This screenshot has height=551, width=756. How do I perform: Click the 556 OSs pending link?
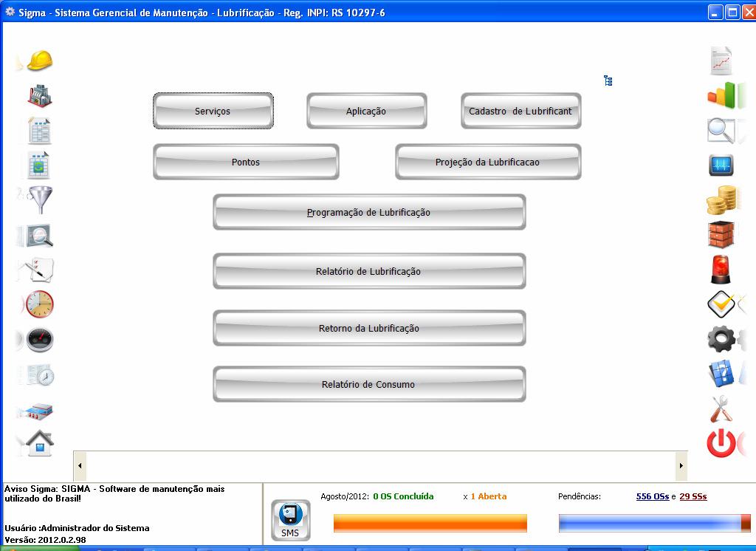[653, 496]
